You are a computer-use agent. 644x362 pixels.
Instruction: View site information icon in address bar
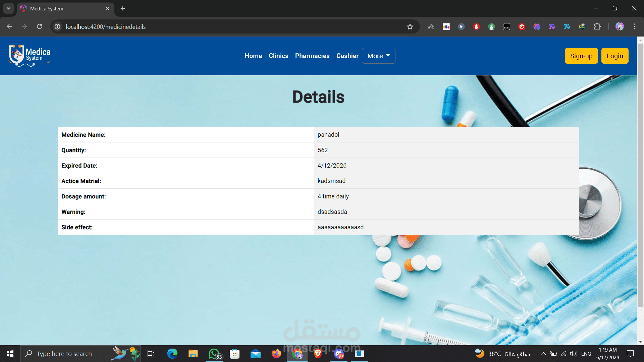point(58,27)
